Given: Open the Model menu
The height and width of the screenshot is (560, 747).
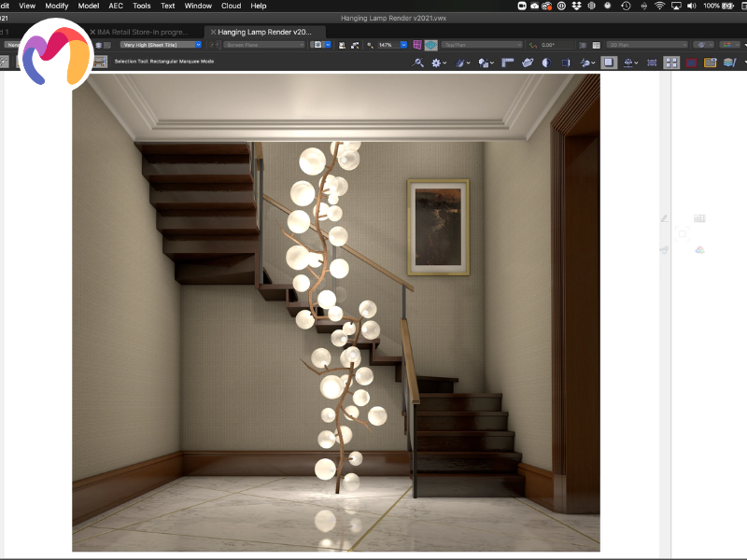Looking at the screenshot, I should pos(88,6).
